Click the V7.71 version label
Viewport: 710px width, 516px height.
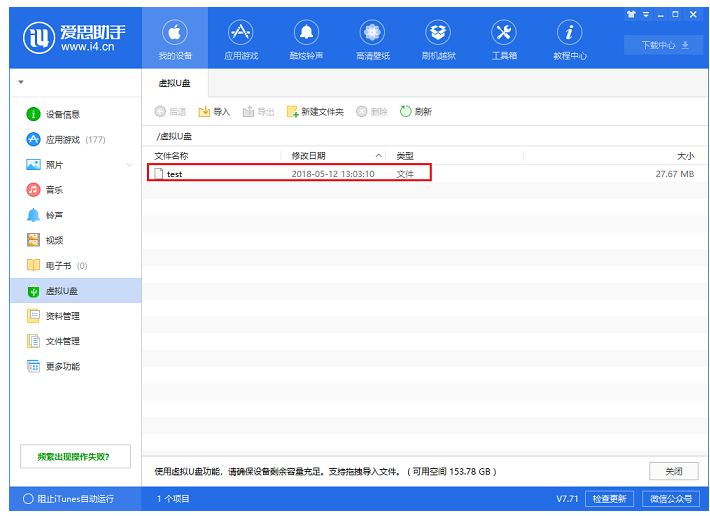pos(567,499)
